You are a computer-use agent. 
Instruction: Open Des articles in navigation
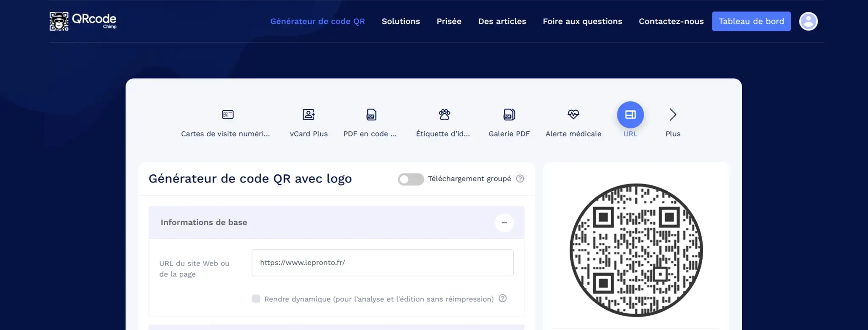click(x=502, y=21)
